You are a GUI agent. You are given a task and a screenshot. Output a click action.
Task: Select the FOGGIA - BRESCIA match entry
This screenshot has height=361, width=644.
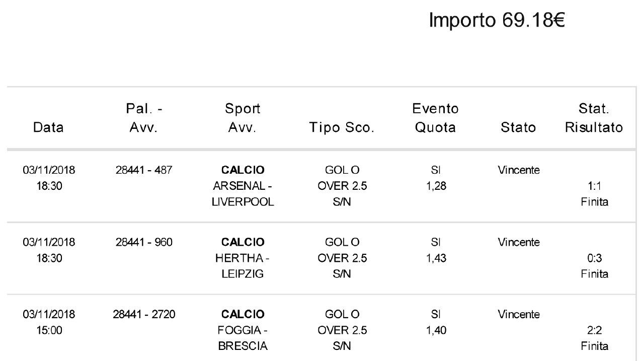243,338
